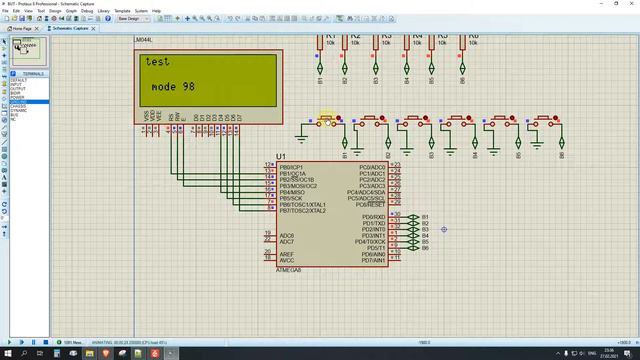
Task: Toggle the latch dot on B6 push button
Action: point(555,118)
